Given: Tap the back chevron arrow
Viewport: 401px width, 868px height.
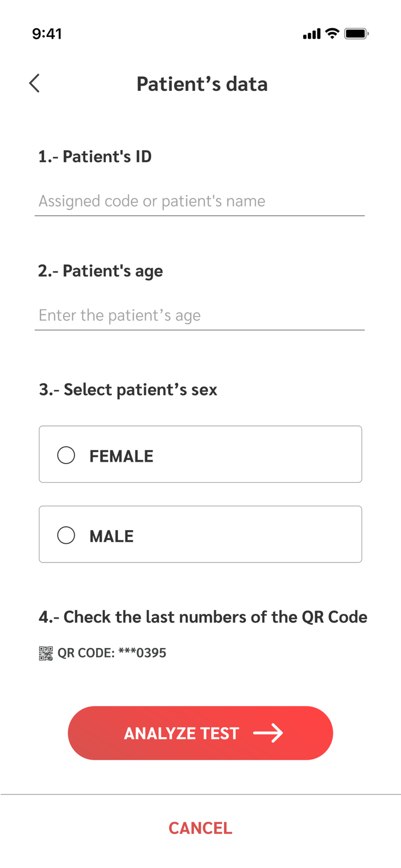Looking at the screenshot, I should (x=35, y=83).
